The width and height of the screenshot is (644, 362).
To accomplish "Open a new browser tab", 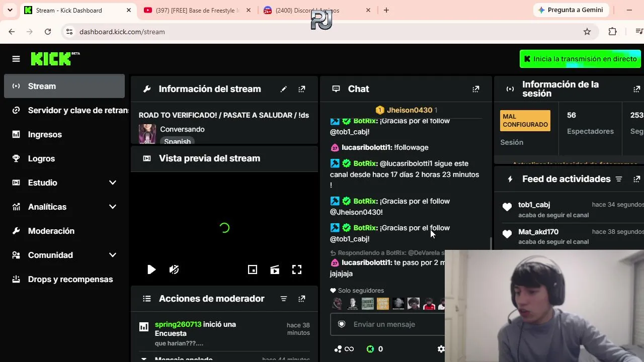I will coord(386,10).
